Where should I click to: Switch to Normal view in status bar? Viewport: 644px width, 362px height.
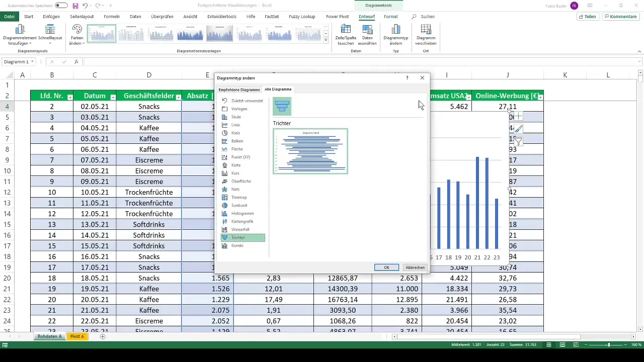549,345
